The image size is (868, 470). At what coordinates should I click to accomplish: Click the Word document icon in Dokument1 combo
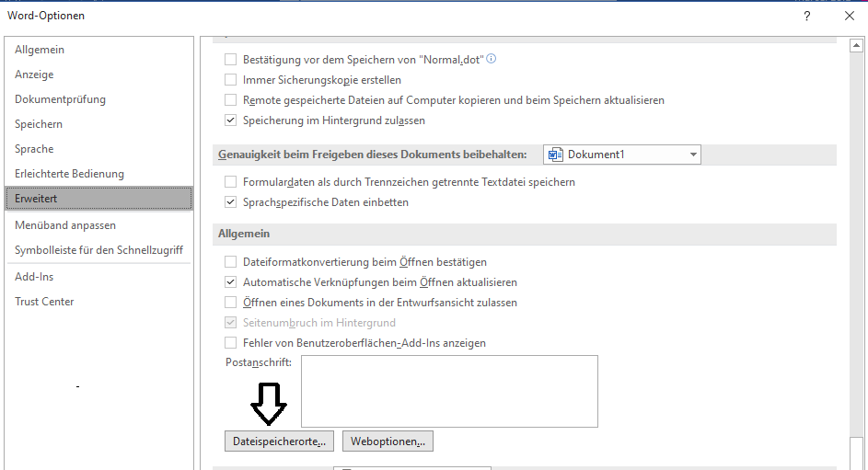[x=555, y=155]
